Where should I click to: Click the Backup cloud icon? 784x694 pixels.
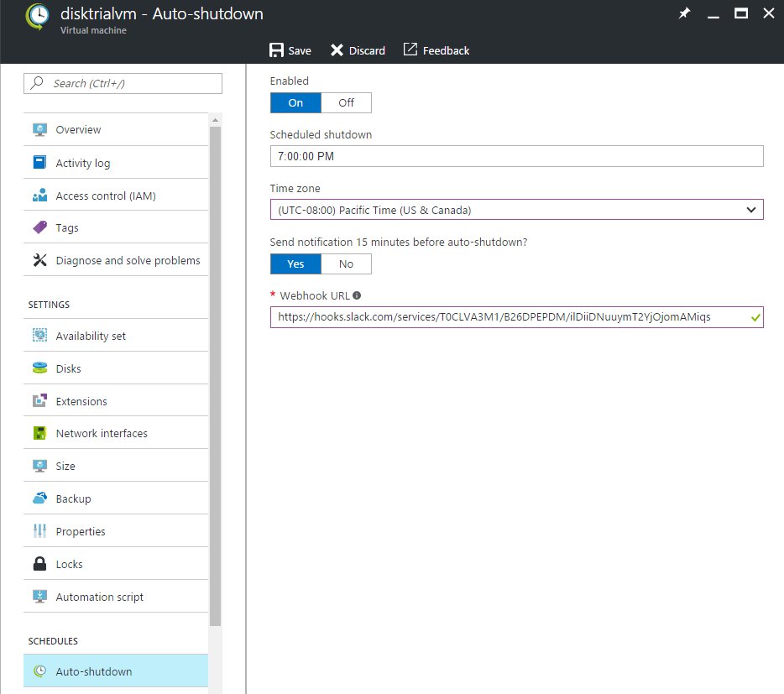[x=39, y=498]
